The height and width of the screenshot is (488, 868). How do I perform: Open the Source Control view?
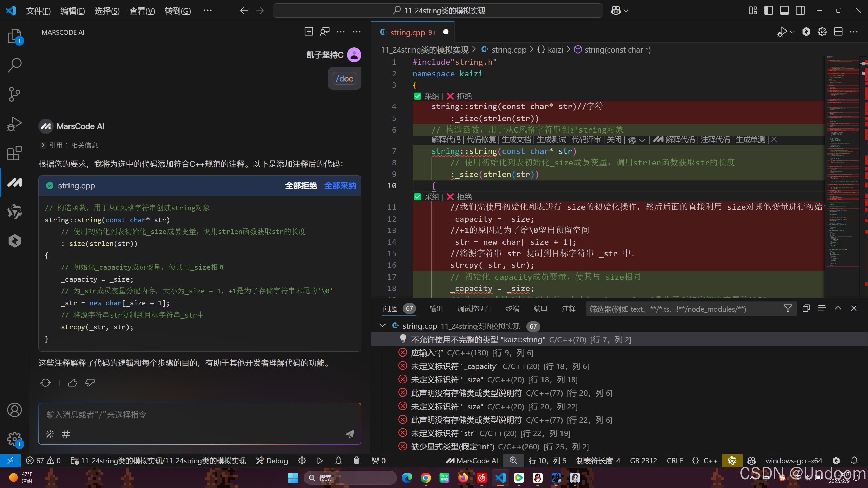tap(14, 94)
